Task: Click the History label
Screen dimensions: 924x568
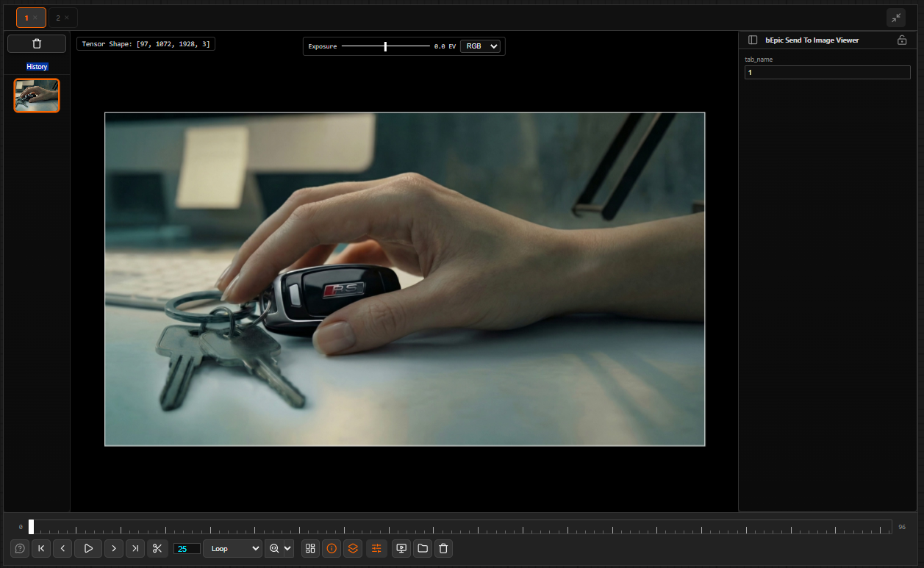Action: [37, 67]
